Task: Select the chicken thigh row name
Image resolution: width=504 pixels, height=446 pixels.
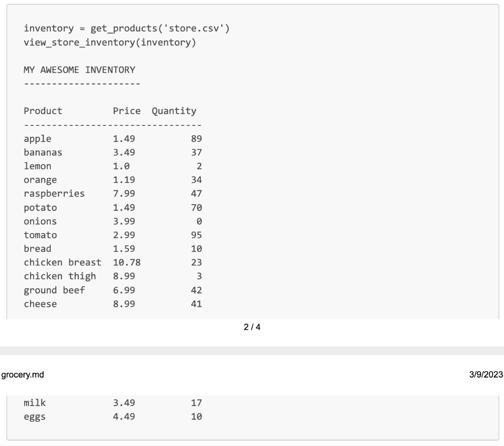Action: (x=60, y=276)
